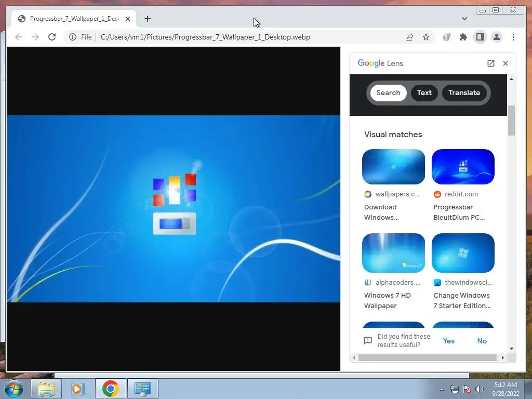Open the Control Panel taskbar item

pos(142,389)
